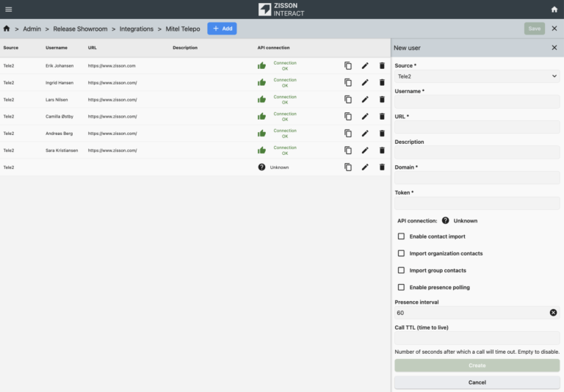Edit Ingrid Hansen's row with pencil icon
The image size is (564, 392).
pyautogui.click(x=365, y=82)
